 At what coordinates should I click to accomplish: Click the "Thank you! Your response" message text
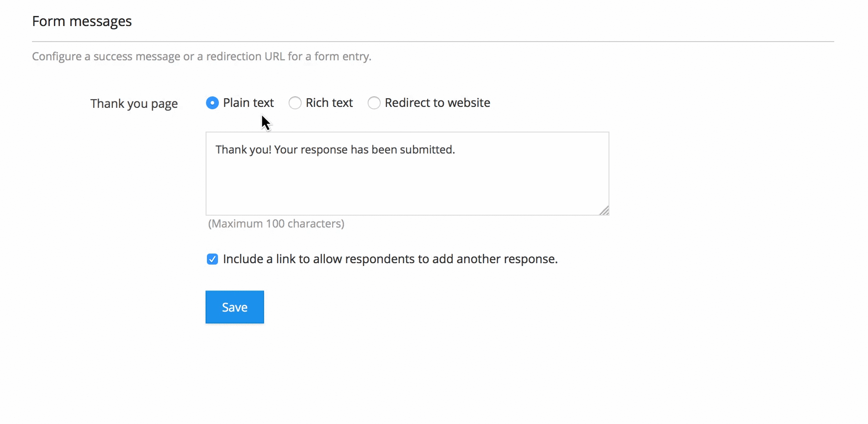(x=292, y=150)
